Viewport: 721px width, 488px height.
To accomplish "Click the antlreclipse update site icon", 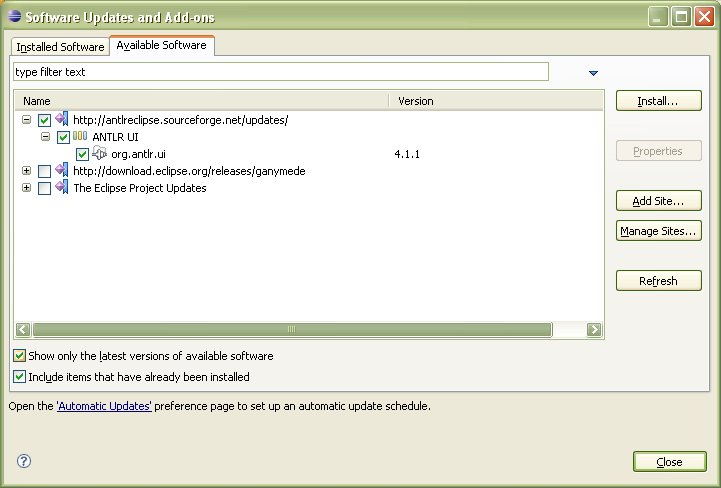I will coord(62,120).
